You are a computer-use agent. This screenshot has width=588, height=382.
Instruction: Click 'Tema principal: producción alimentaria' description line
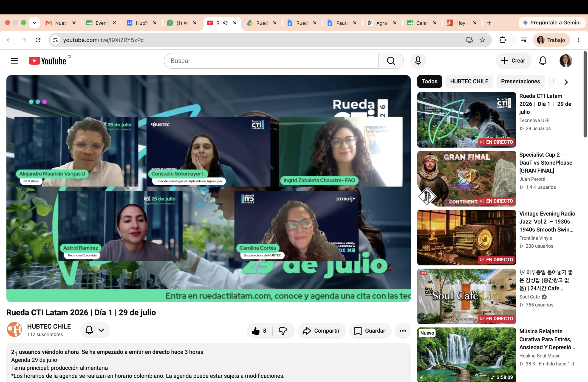(59, 368)
